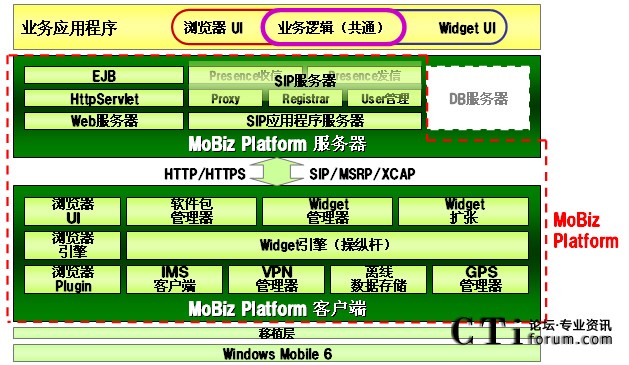Click the SIP应用程序服务器 bar
The width and height of the screenshot is (629, 365).
click(305, 121)
